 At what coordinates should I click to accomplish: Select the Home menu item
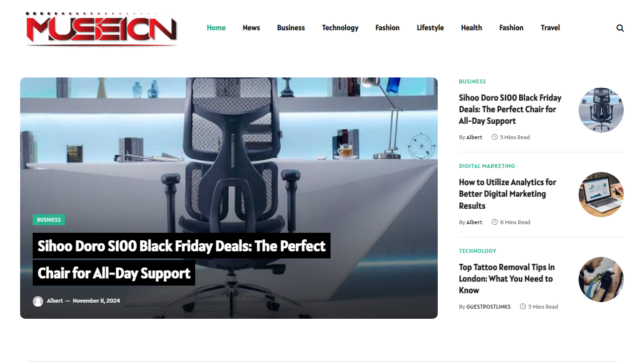tap(216, 28)
